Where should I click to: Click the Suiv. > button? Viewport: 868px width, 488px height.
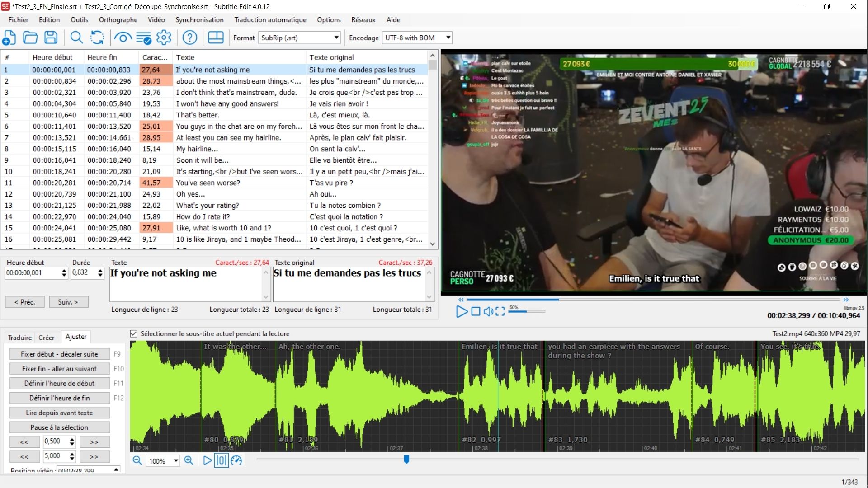coord(68,302)
